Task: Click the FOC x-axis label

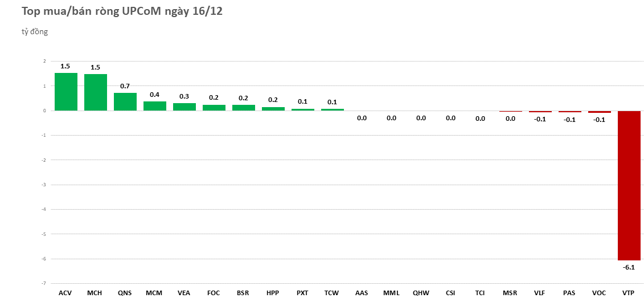Action: (214, 293)
